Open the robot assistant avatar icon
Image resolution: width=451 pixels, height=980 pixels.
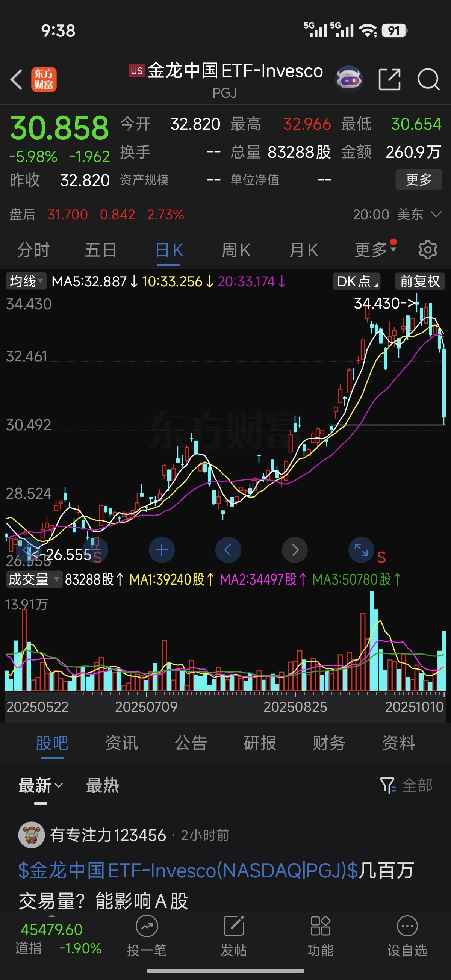(349, 80)
